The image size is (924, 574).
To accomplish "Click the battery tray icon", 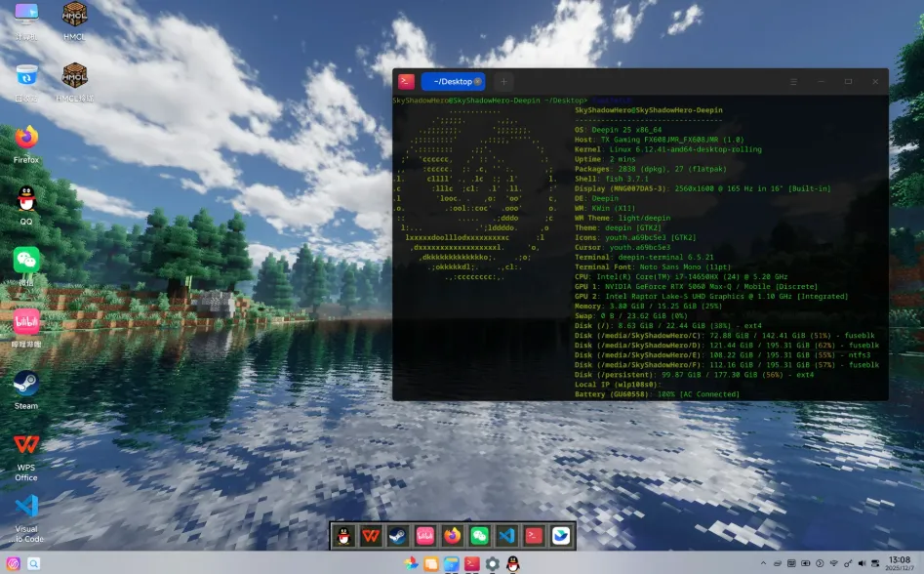I will pos(806,563).
